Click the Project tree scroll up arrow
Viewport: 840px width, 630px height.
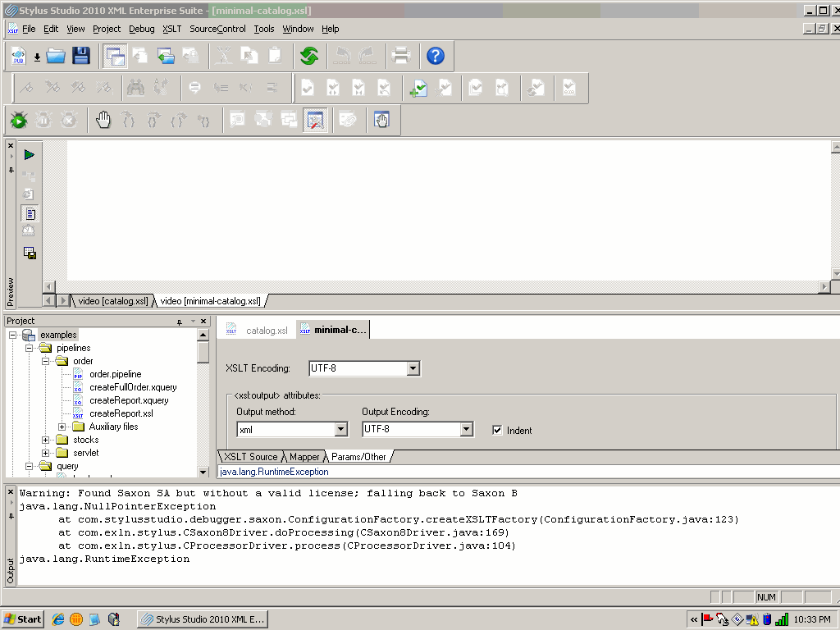point(203,335)
